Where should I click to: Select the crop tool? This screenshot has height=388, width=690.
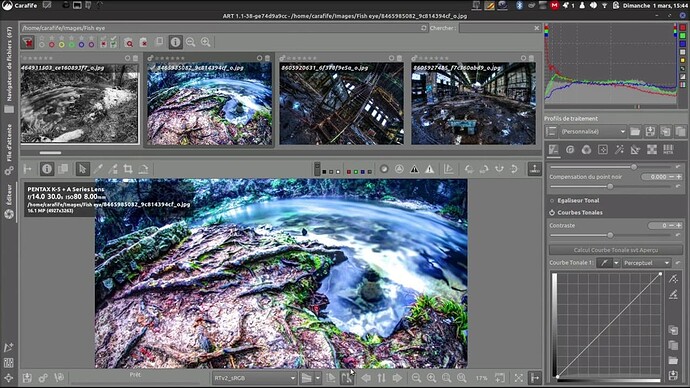click(x=128, y=169)
